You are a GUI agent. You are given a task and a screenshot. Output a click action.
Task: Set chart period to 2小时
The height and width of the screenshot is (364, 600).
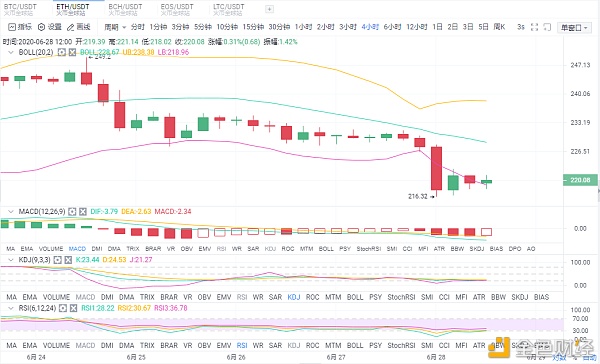click(326, 27)
